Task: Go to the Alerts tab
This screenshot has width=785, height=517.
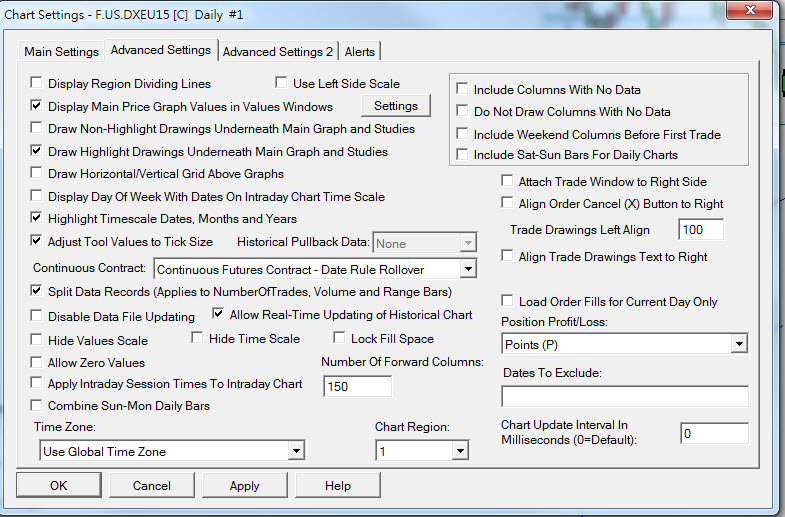Action: (359, 52)
